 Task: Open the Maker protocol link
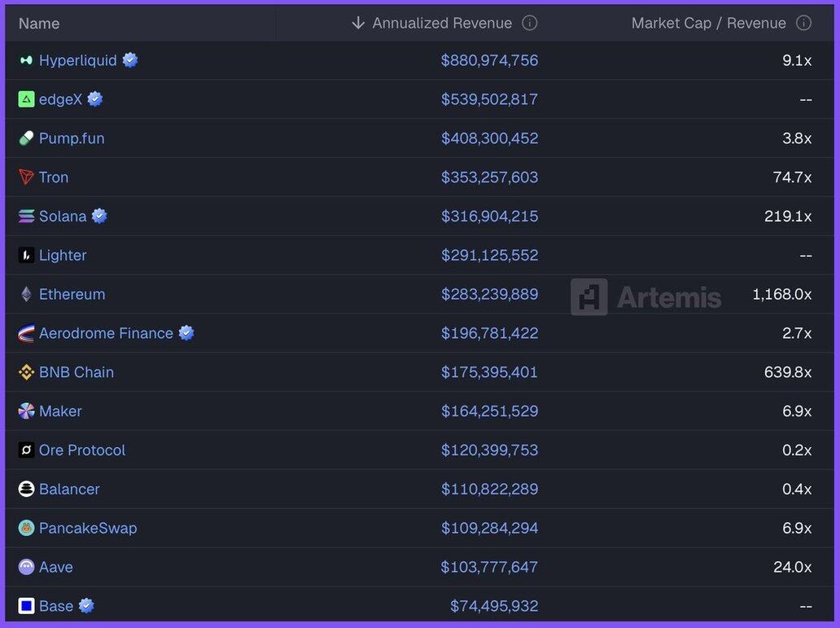click(60, 411)
